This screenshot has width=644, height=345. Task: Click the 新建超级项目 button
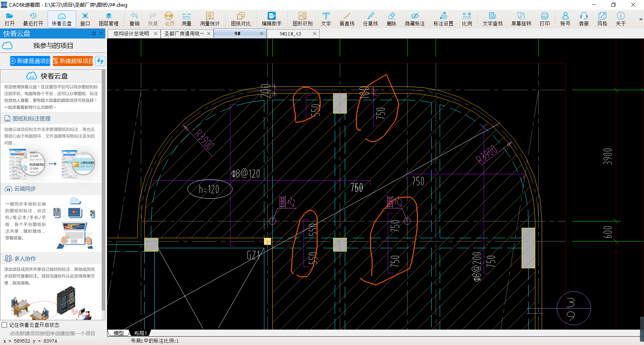(x=73, y=61)
